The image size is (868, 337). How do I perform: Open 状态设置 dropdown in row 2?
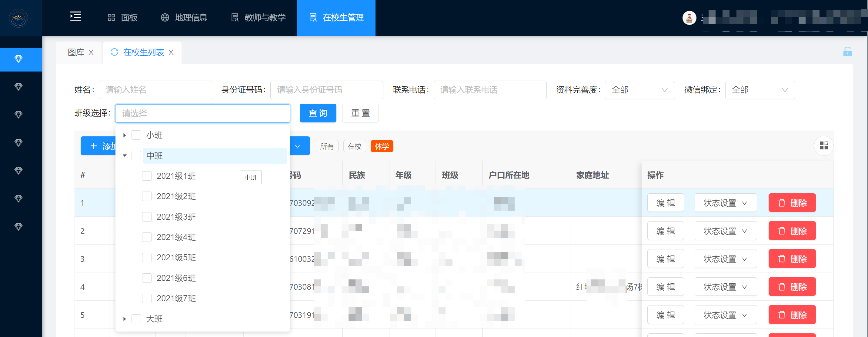tap(726, 231)
